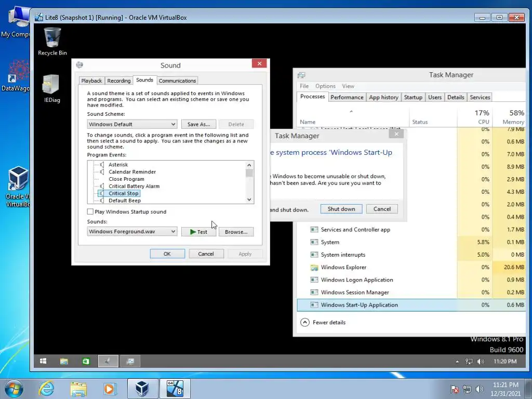The image size is (532, 399).
Task: Open the Performance tab in Task Manager
Action: (347, 97)
